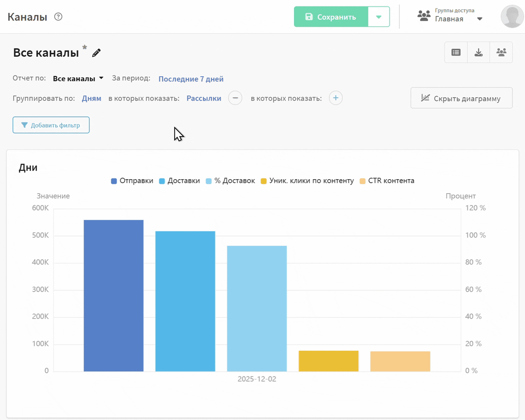Screen dimensions: 525x420
Task: Change period Последние 7 дней
Action: (191, 79)
